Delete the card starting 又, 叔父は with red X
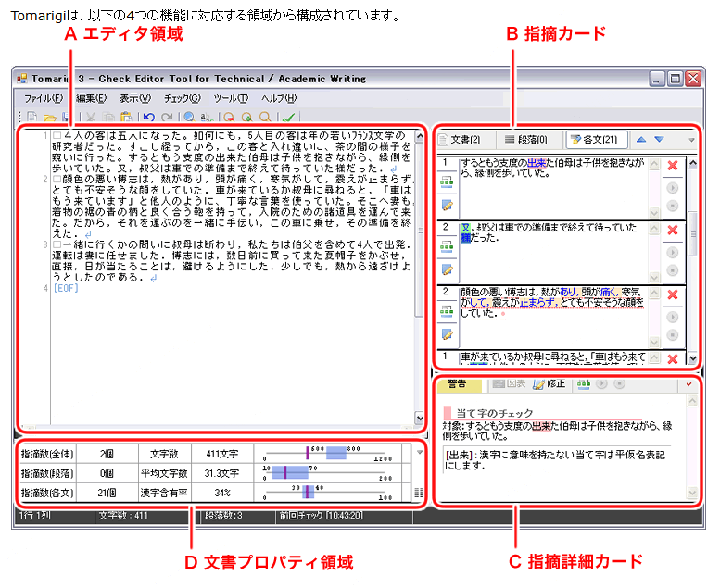 (x=672, y=230)
